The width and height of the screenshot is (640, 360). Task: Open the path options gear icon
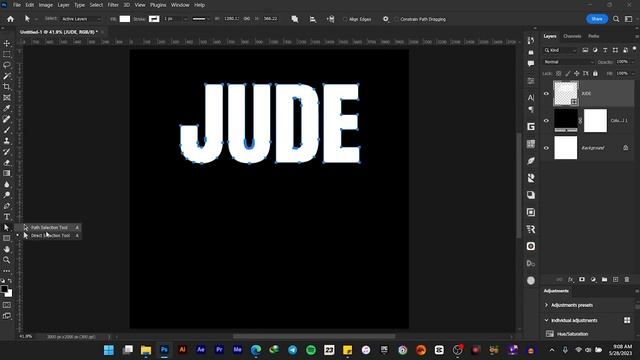click(386, 19)
